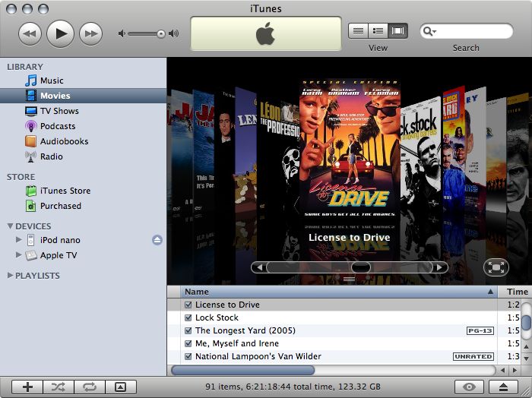532x398 pixels.
Task: Expand iPod nano contents triangle
Action: pos(18,240)
